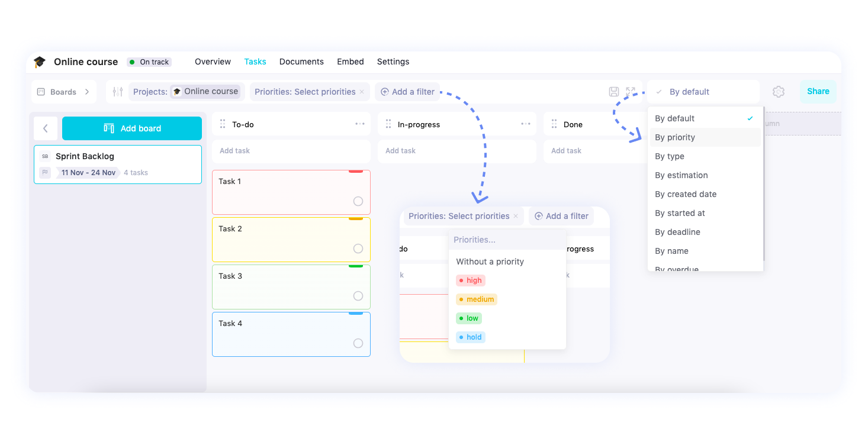868x445 pixels.
Task: Switch to the Documents tab
Action: pyautogui.click(x=301, y=62)
